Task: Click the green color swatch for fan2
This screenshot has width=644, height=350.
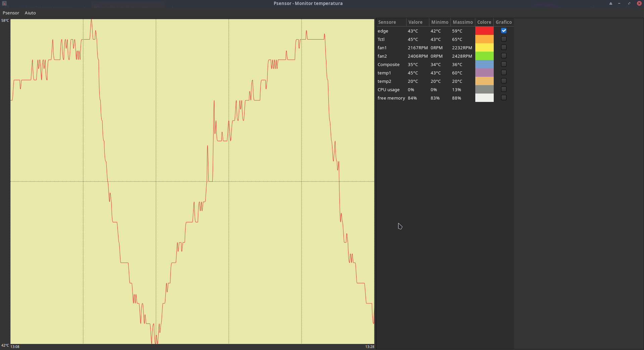Action: [484, 56]
